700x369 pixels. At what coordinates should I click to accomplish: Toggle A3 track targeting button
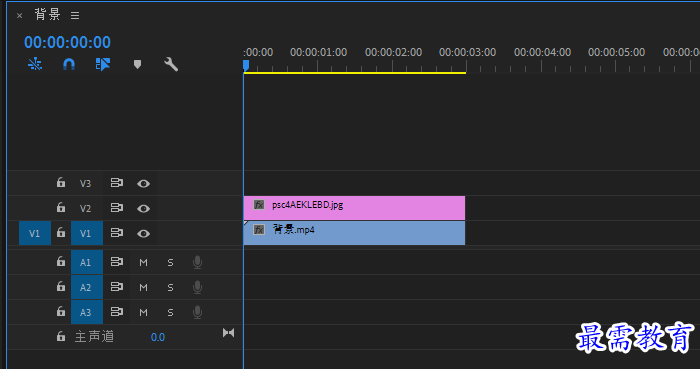point(87,312)
